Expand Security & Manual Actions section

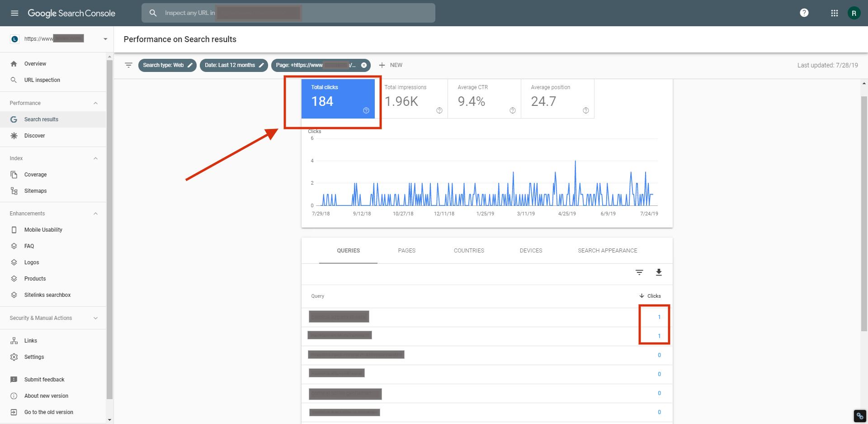95,318
